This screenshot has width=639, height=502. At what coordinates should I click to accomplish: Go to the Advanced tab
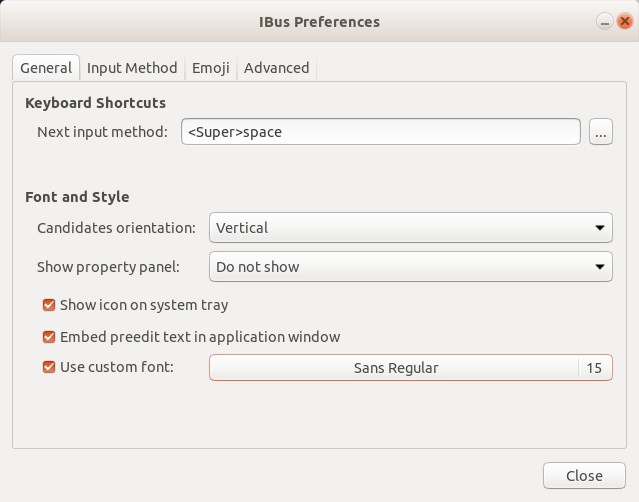coord(276,68)
